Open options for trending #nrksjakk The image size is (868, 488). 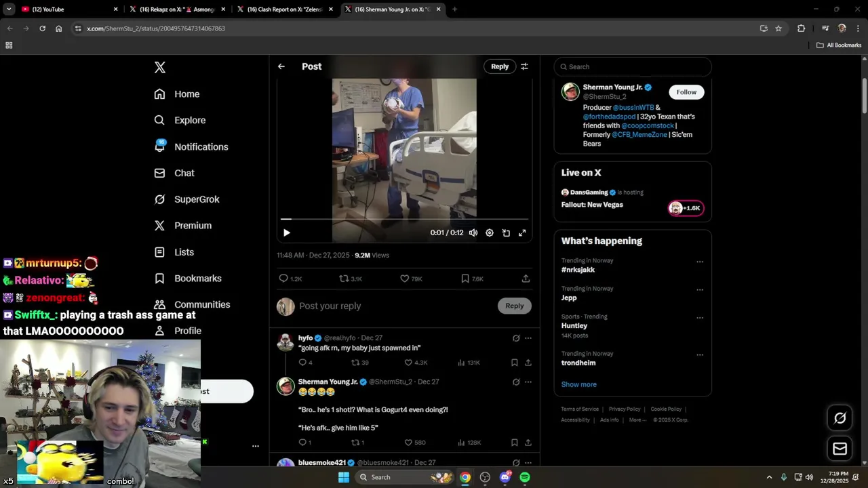coord(700,262)
